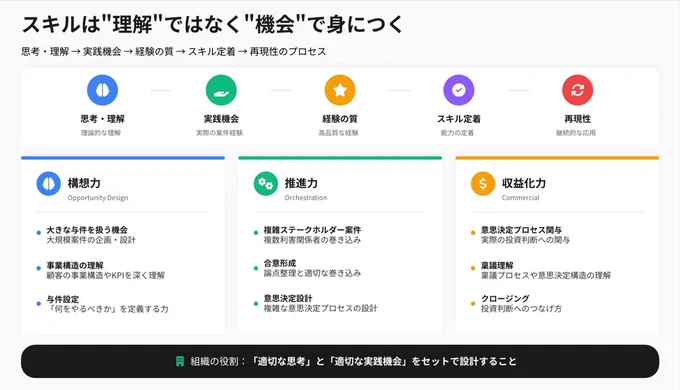
Task: Click the green hand icon above 実践機会
Action: (221, 90)
